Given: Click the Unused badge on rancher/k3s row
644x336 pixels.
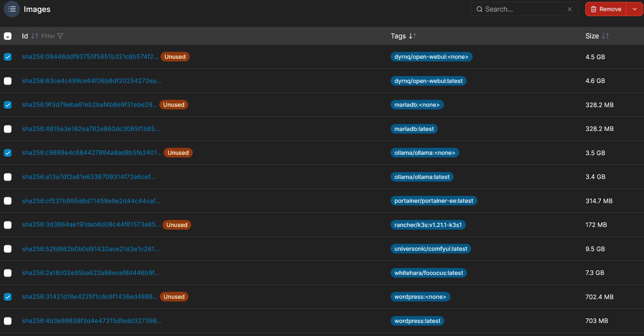Looking at the screenshot, I should point(177,225).
